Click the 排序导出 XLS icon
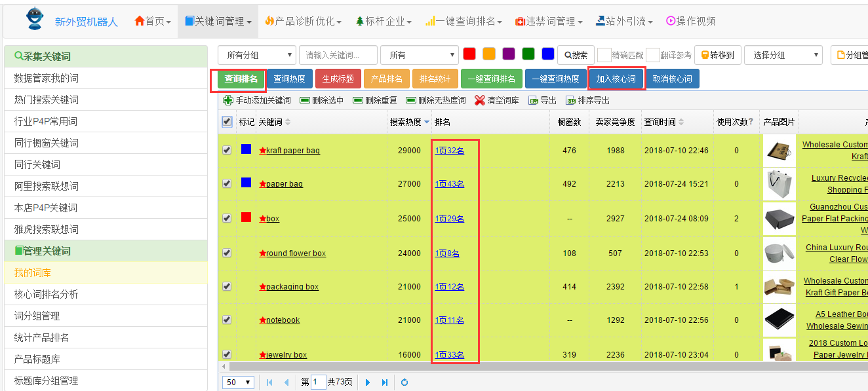The image size is (868, 391). 570,100
